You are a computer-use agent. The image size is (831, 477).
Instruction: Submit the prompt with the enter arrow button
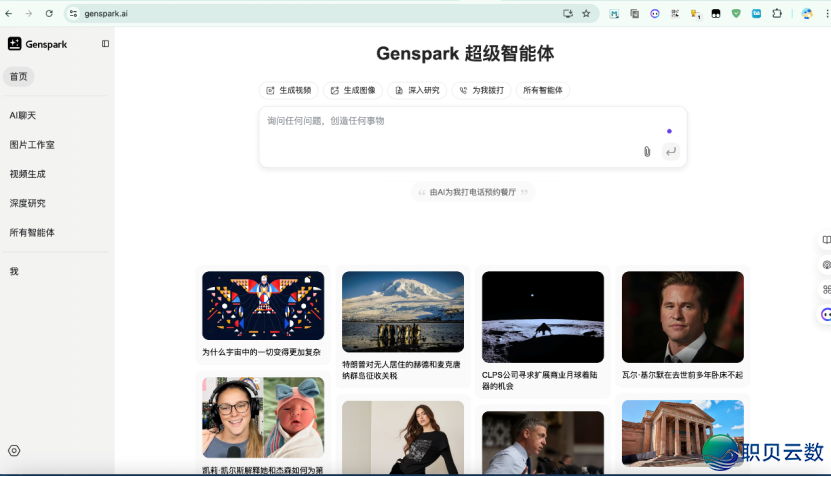[671, 152]
